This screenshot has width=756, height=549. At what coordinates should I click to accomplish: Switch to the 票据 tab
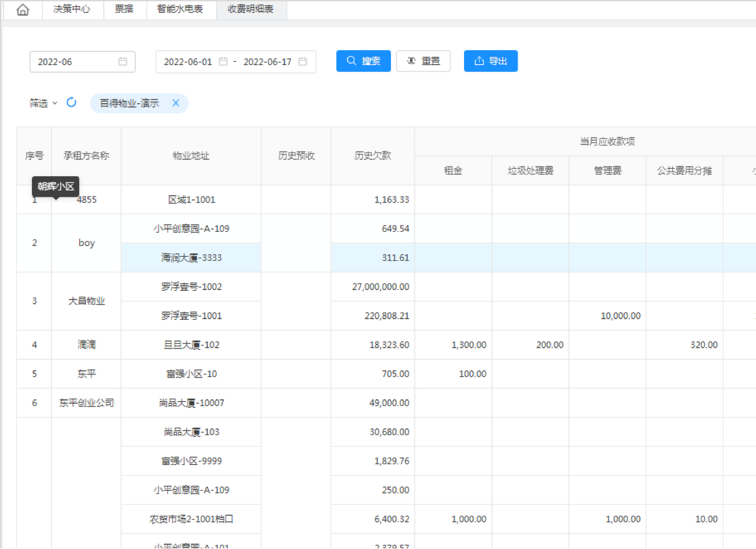pyautogui.click(x=124, y=9)
